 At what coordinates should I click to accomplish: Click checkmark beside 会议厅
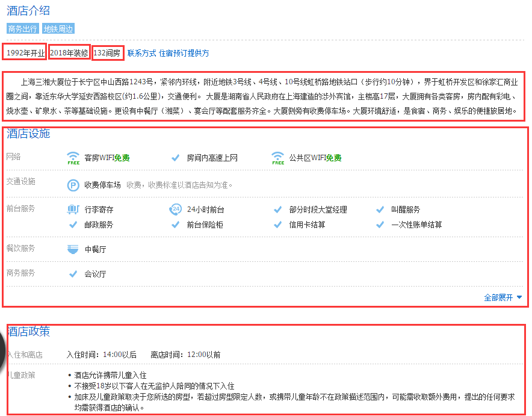[x=73, y=274]
